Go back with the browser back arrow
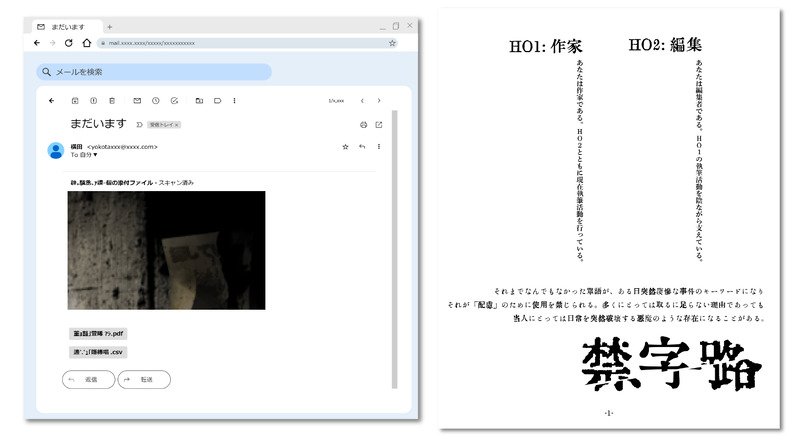This screenshot has width=800, height=447. click(37, 43)
